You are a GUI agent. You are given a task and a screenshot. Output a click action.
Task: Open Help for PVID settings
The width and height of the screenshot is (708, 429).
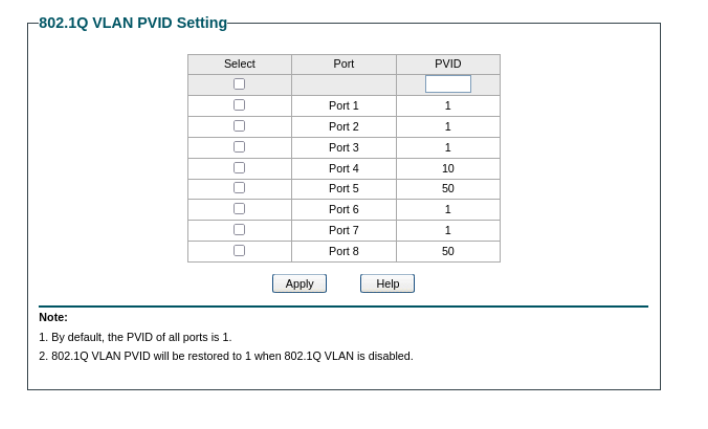coord(387,284)
